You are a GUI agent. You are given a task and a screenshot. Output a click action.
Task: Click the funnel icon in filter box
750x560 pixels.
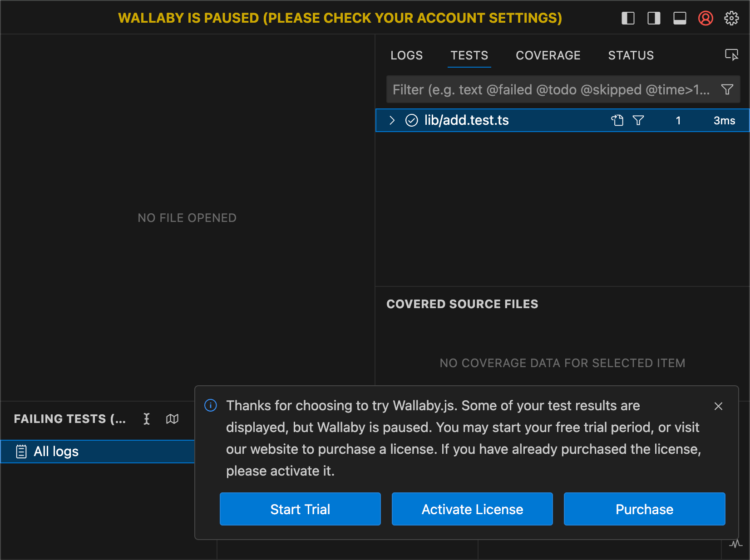click(x=727, y=89)
